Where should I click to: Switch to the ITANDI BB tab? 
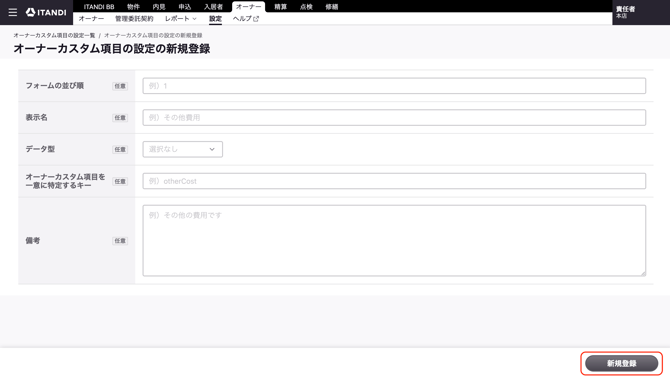(99, 7)
